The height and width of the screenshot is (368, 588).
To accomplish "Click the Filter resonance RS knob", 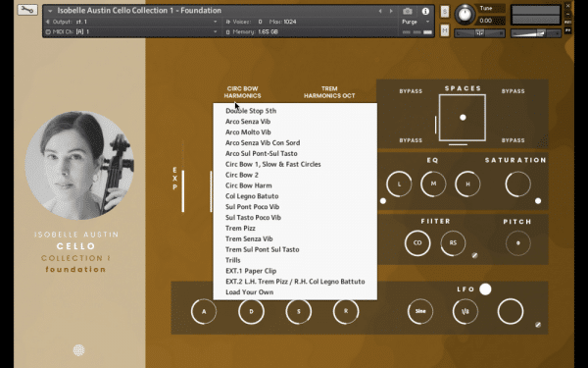I will click(453, 243).
